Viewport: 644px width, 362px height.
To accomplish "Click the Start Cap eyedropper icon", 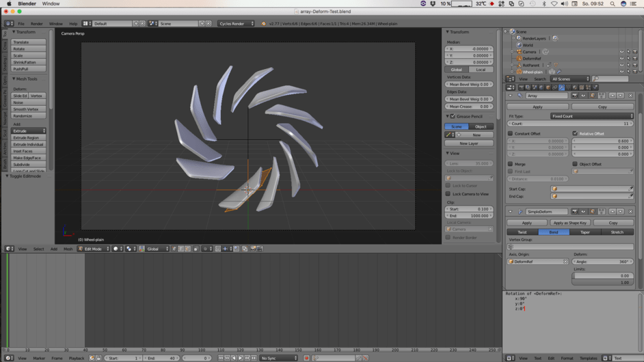I will [x=631, y=189].
